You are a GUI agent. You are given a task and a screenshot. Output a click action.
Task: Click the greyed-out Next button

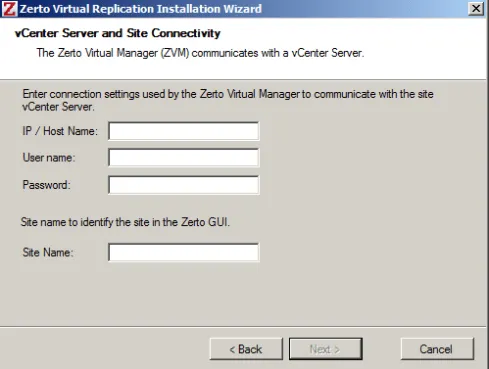(x=325, y=349)
